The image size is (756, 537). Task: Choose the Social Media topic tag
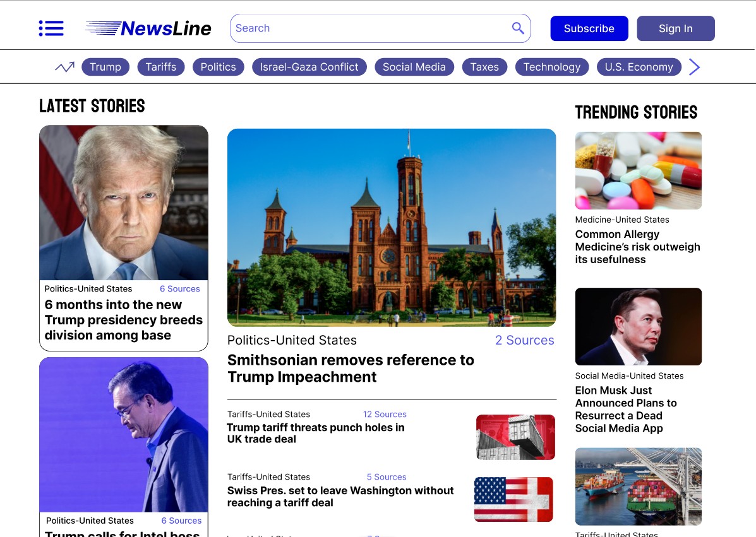pyautogui.click(x=414, y=67)
